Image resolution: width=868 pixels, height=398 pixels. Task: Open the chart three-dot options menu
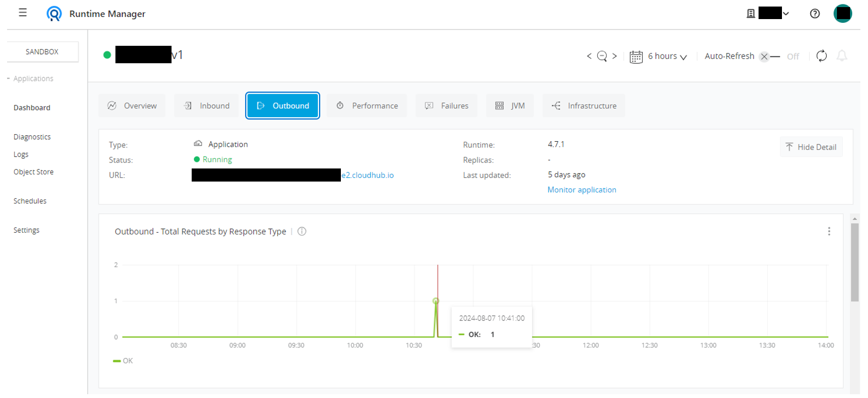coord(829,232)
